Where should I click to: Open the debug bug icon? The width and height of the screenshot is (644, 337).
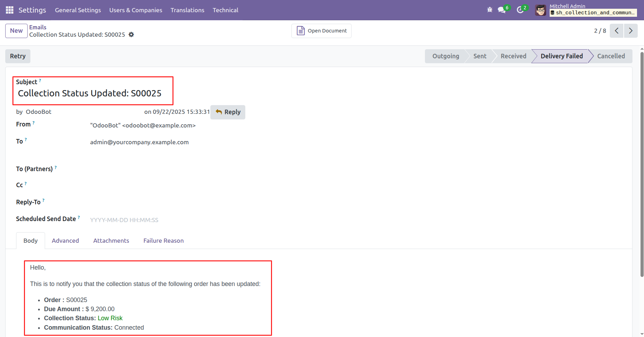pos(490,10)
